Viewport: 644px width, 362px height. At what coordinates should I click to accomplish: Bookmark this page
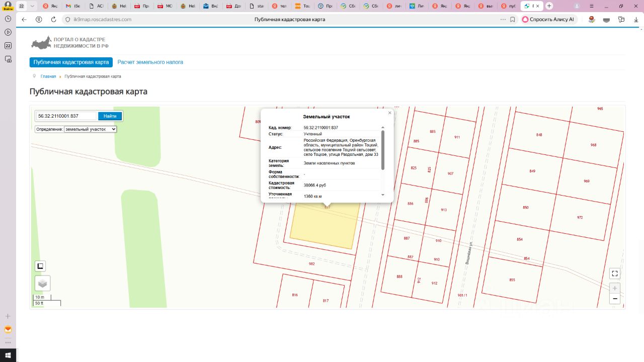click(x=513, y=20)
